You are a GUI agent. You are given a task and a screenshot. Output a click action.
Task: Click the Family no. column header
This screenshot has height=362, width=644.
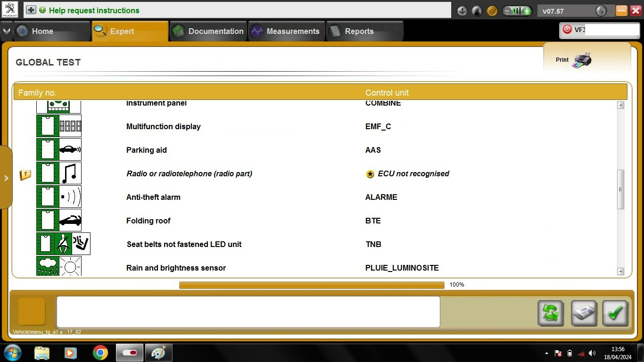pyautogui.click(x=37, y=93)
